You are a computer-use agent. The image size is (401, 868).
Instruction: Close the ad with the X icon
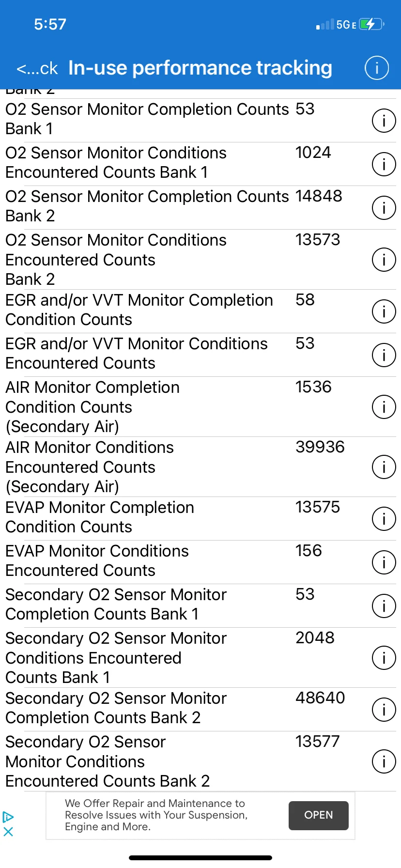point(8,832)
